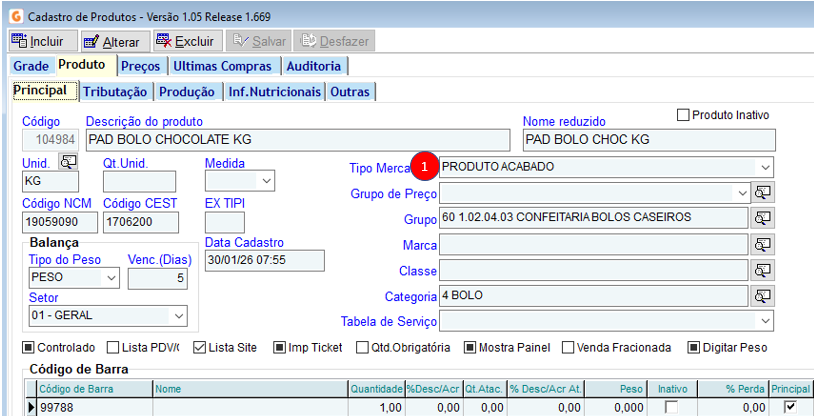This screenshot has width=814, height=416.
Task: Check the Produto Inativo checkbox
Action: tap(684, 115)
